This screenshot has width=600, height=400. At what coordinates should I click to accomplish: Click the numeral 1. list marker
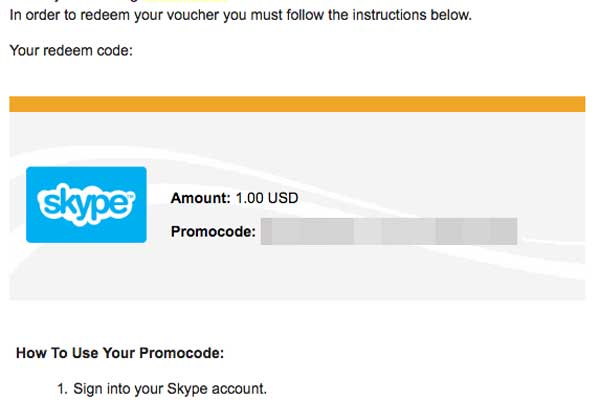62,389
